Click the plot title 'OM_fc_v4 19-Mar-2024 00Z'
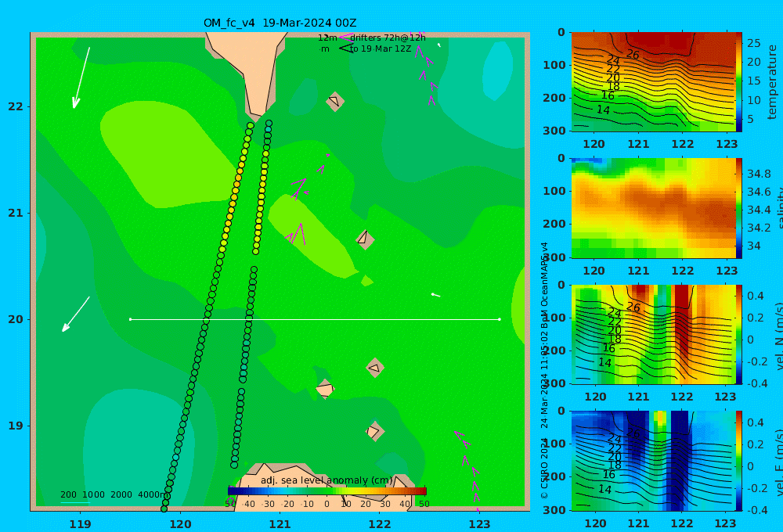Viewport: 783px width, 532px height. click(280, 23)
